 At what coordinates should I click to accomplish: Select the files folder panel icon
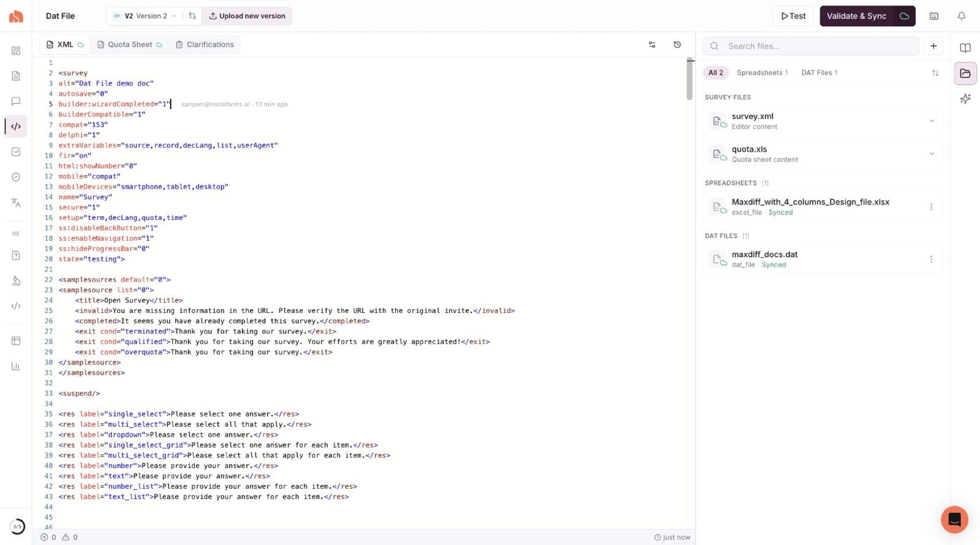965,73
